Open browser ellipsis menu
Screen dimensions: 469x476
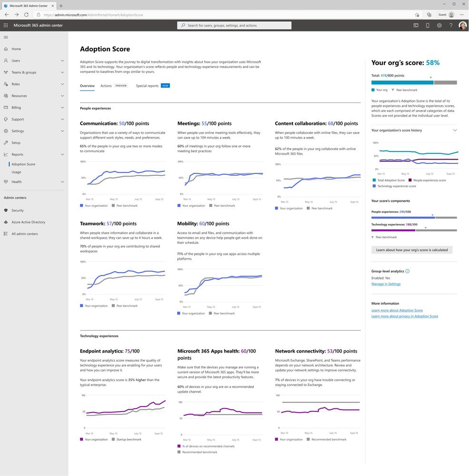click(x=462, y=15)
